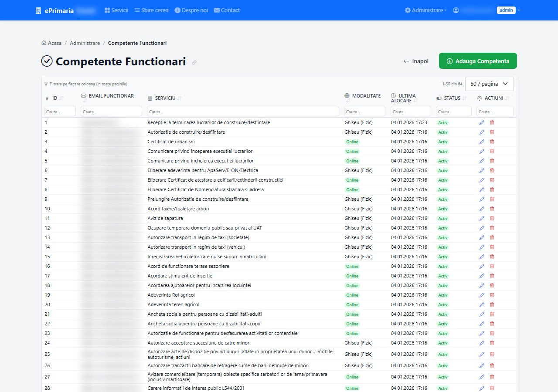Click the Email Functionar filter input
The image size is (558, 392).
tap(112, 112)
